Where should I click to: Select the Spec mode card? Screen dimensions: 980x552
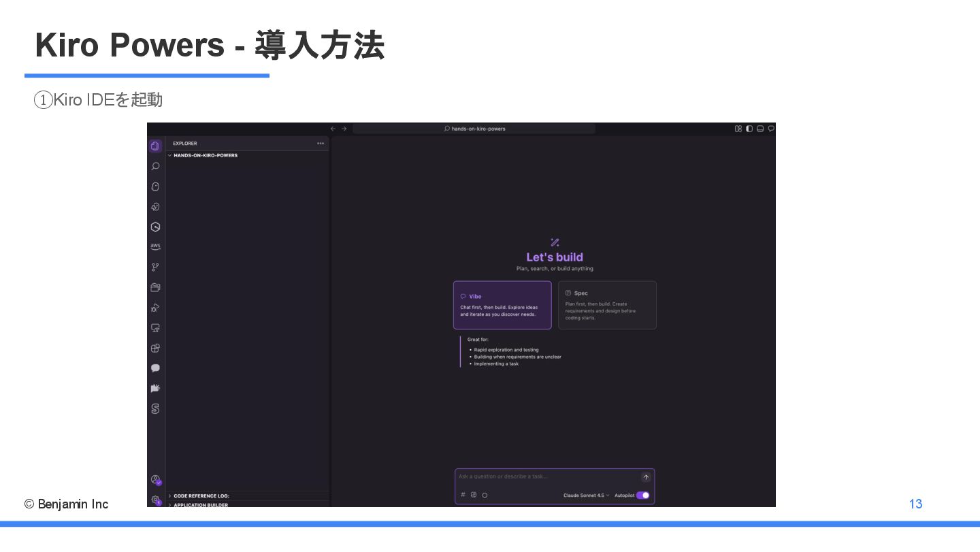pyautogui.click(x=607, y=305)
